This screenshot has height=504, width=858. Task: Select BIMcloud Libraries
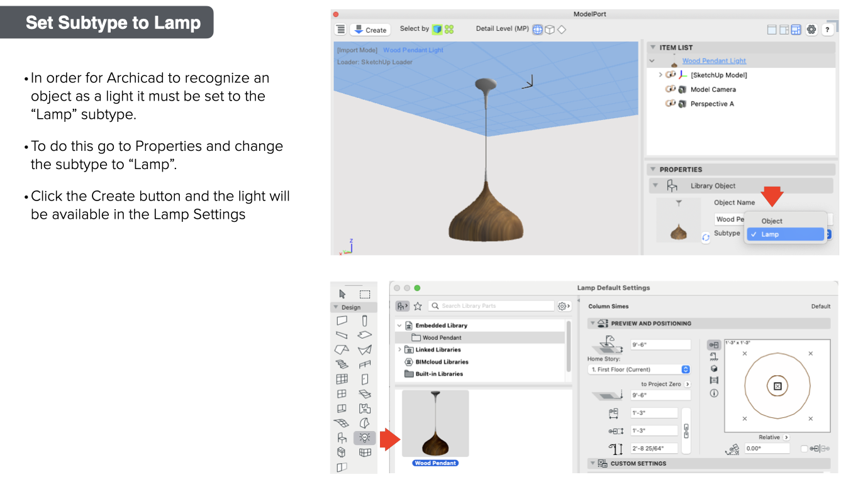pyautogui.click(x=442, y=362)
